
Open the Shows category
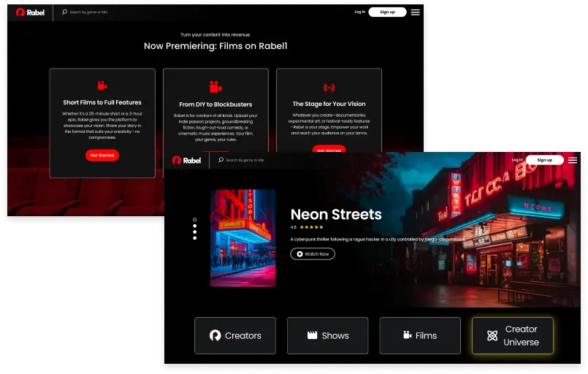click(328, 335)
